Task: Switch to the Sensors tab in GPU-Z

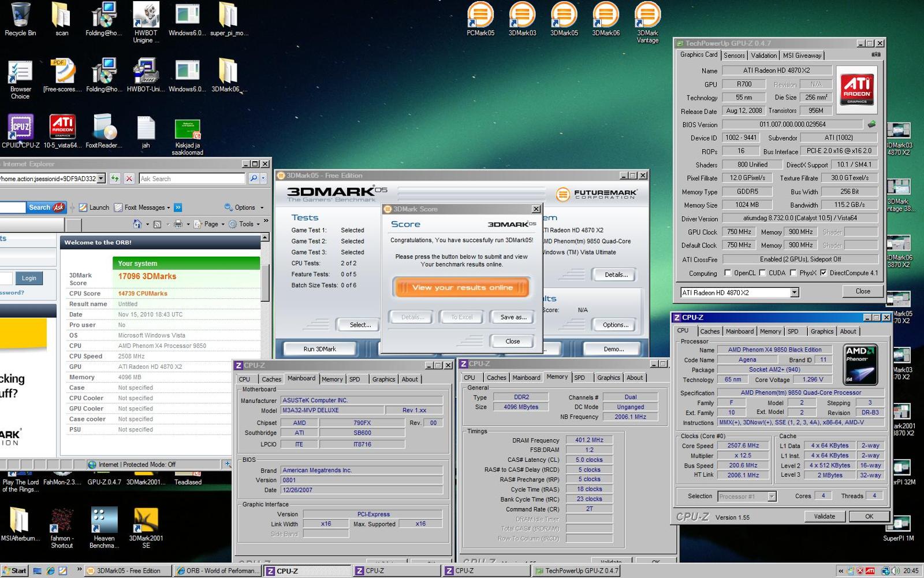Action: 734,55
